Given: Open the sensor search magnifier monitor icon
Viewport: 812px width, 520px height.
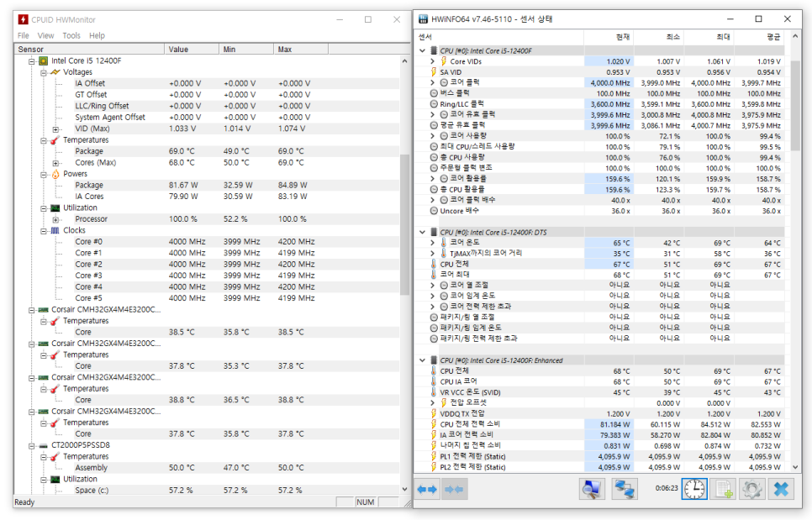Looking at the screenshot, I should tap(592, 489).
